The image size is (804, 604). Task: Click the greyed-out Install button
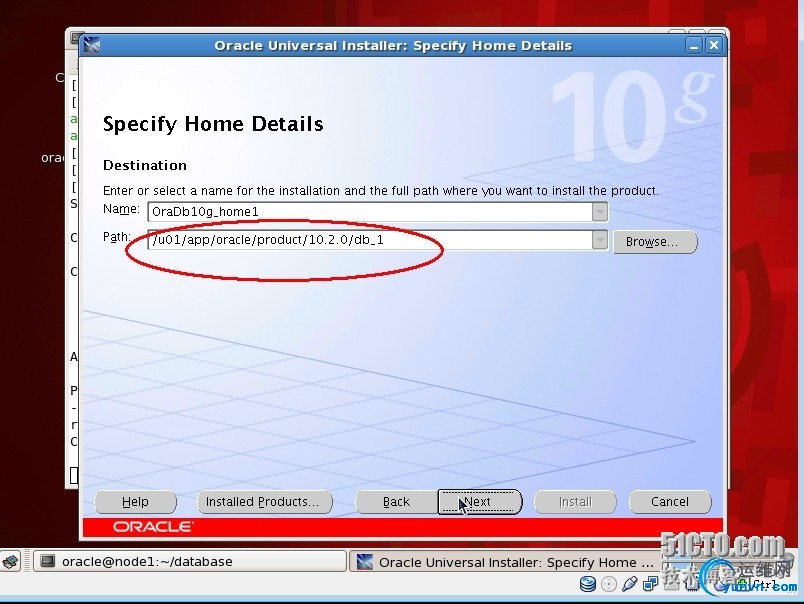point(575,501)
